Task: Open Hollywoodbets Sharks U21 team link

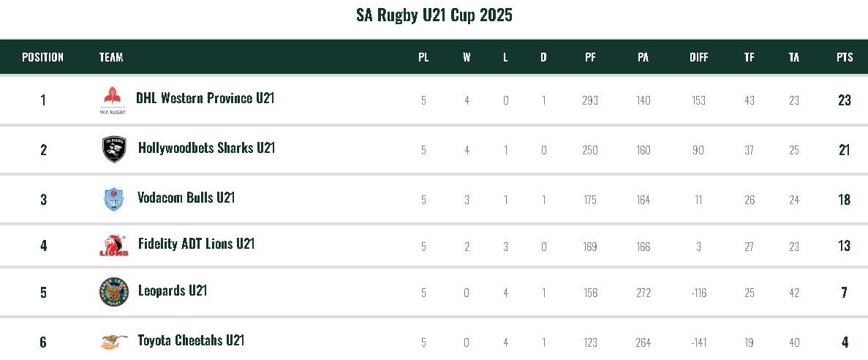Action: tap(206, 148)
